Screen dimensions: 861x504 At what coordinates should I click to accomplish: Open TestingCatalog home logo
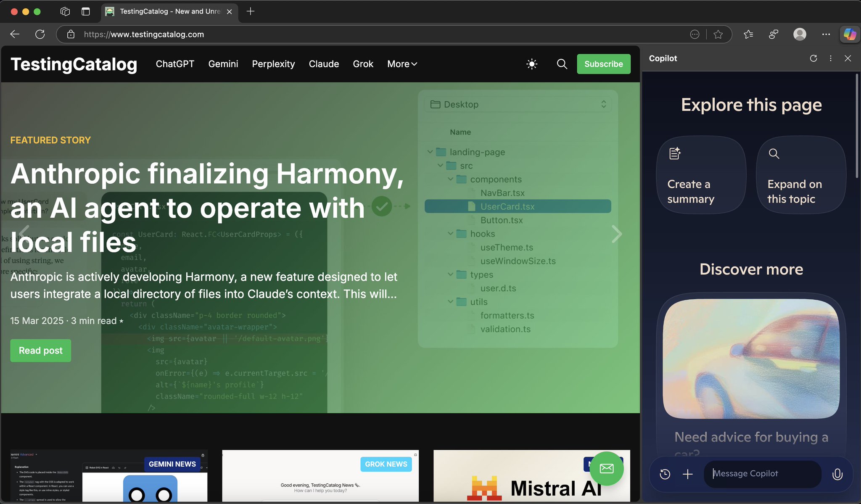click(x=74, y=64)
